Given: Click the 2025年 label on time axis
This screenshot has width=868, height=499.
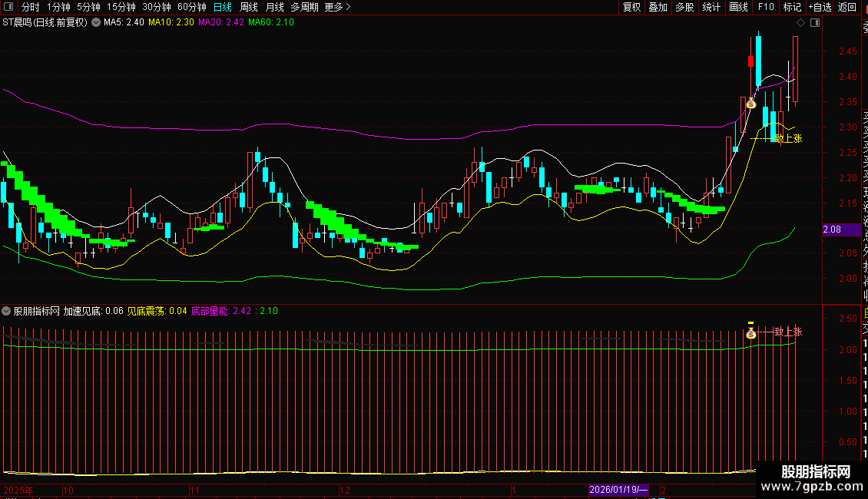Looking at the screenshot, I should tap(18, 491).
